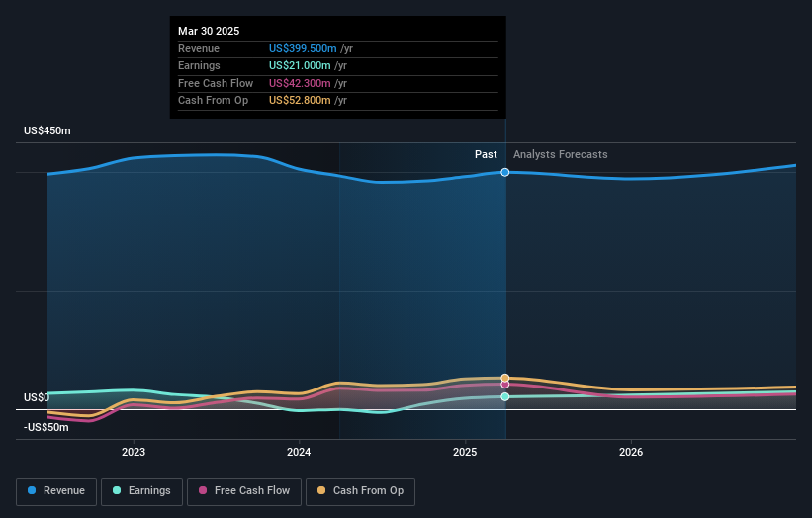812x518 pixels.
Task: Click the Revenue row label in tooltip
Action: click(x=199, y=48)
